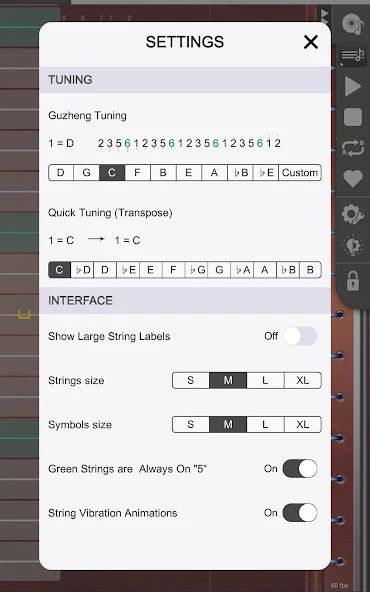Start playback with the play icon

click(353, 86)
